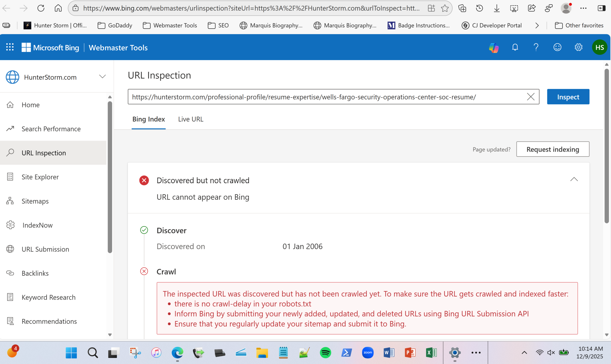Open the Microsoft apps grid launcher
Viewport: 611px width, 364px height.
pyautogui.click(x=10, y=47)
